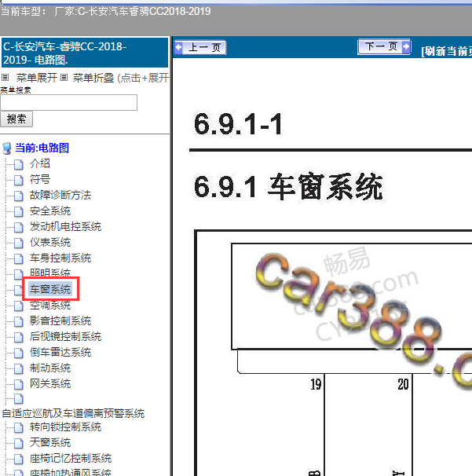Click the page icon beside 仪表系统
The height and width of the screenshot is (476, 472).
point(19,243)
